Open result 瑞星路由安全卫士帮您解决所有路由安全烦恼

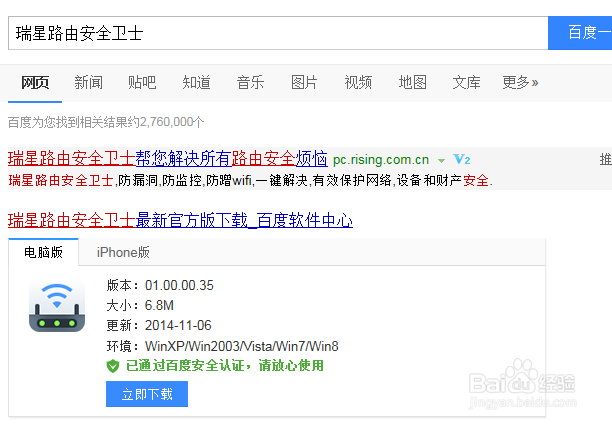pos(167,159)
